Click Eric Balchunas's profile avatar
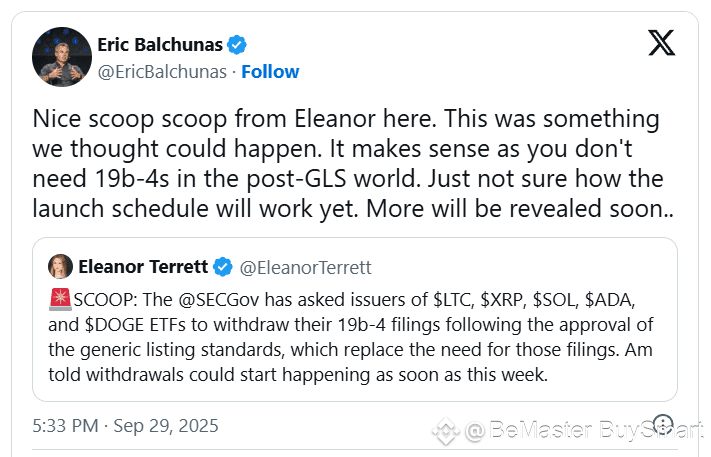The image size is (711, 457). (62, 57)
